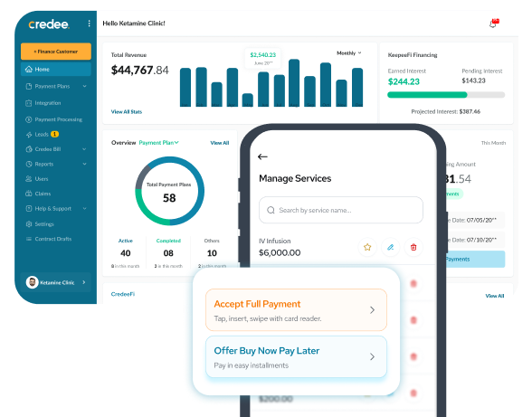Tap the red trash icon for IV Infusion
532x417 pixels.
pyautogui.click(x=413, y=247)
